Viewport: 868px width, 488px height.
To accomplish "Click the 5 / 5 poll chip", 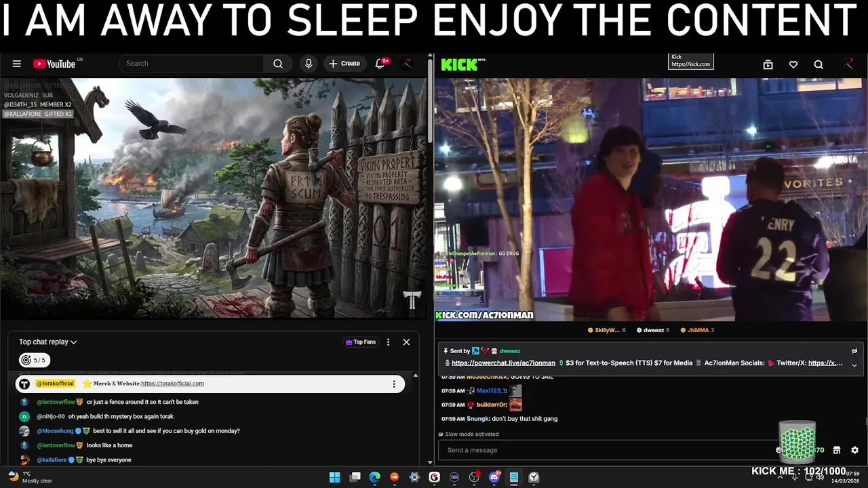I will [34, 360].
